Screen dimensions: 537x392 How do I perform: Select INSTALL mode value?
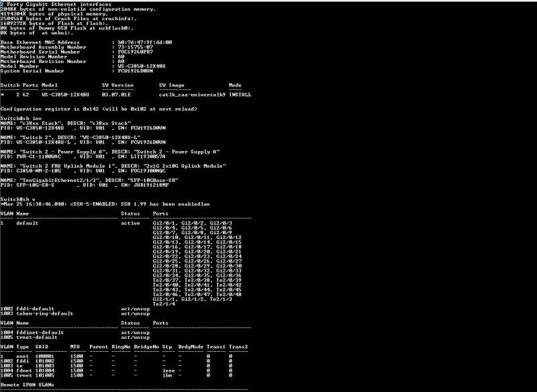tap(240, 95)
